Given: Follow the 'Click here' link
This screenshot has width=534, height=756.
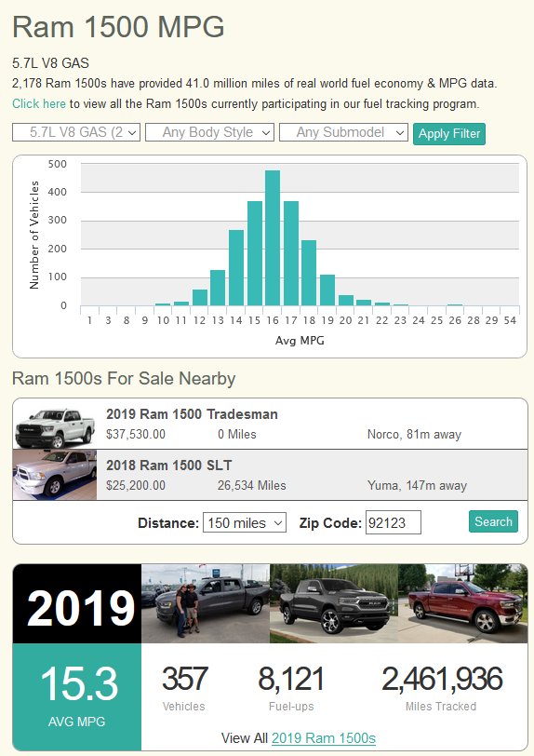Looking at the screenshot, I should coord(38,103).
